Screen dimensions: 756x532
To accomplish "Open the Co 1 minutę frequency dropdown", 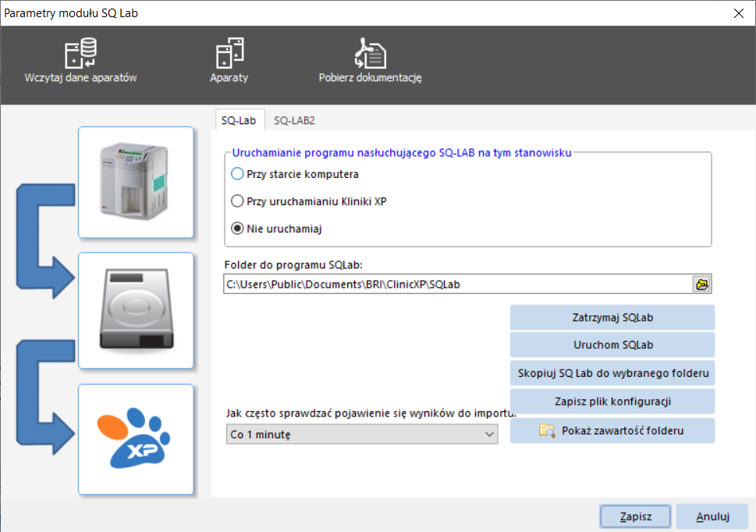I will tap(361, 434).
